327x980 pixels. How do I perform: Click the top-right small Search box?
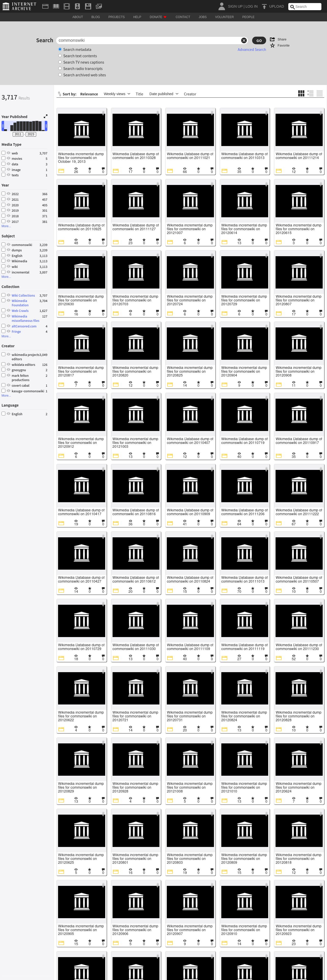click(305, 6)
